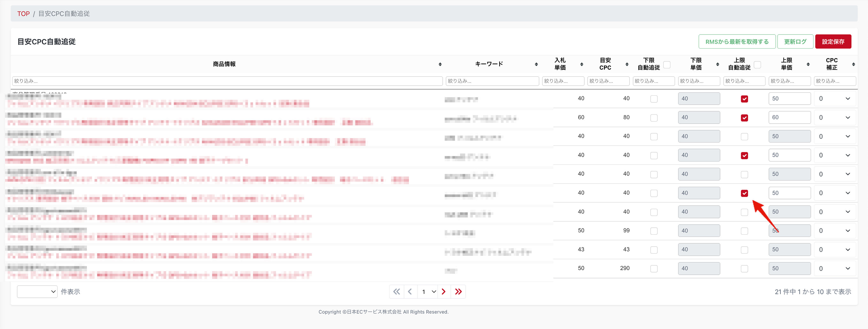The width and height of the screenshot is (868, 329).
Task: Sort by the 商品情報 column arrows
Action: pyautogui.click(x=440, y=64)
